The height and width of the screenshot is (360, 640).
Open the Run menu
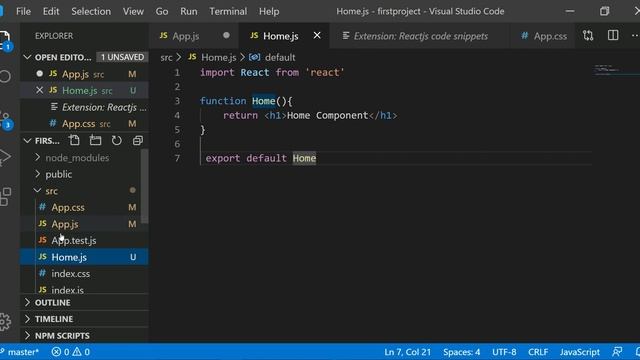(189, 11)
